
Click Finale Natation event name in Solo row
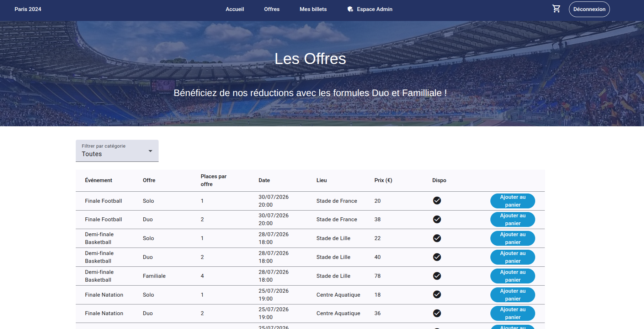tap(104, 295)
